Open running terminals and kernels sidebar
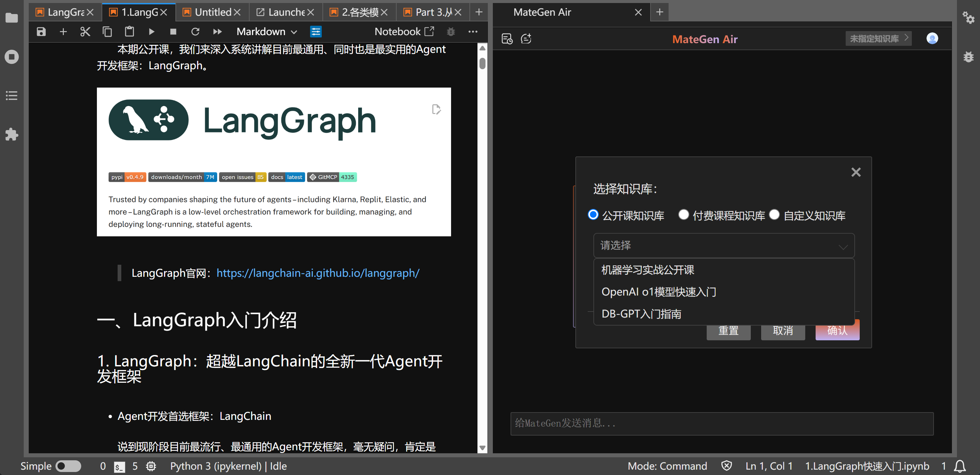The image size is (980, 475). (11, 57)
